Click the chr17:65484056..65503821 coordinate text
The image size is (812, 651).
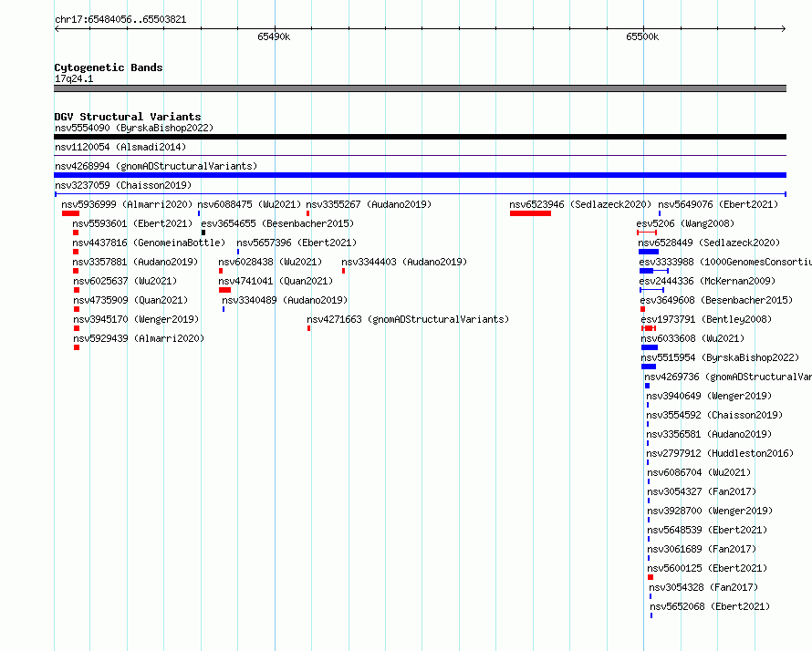120,19
